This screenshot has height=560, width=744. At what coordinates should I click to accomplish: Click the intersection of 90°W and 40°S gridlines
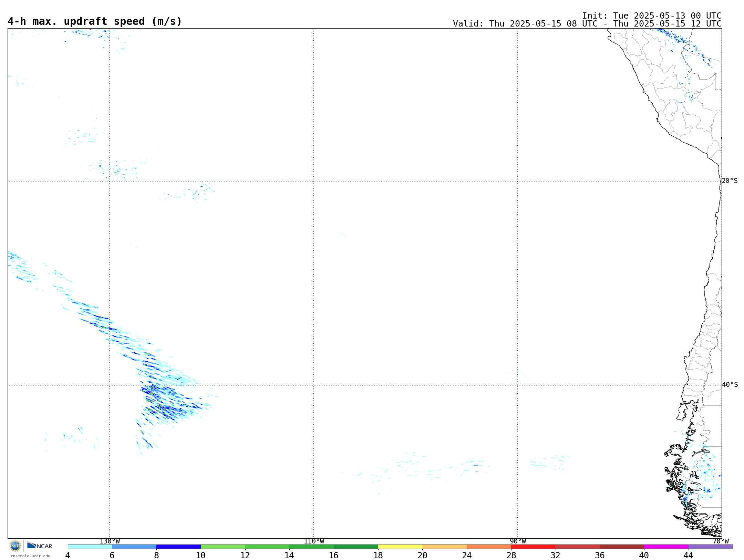(x=517, y=385)
